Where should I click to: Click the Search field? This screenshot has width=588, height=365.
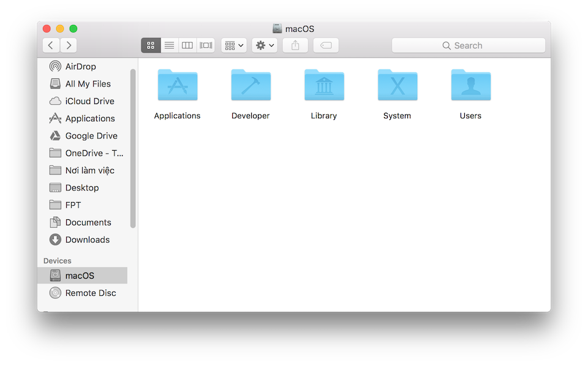coord(469,45)
